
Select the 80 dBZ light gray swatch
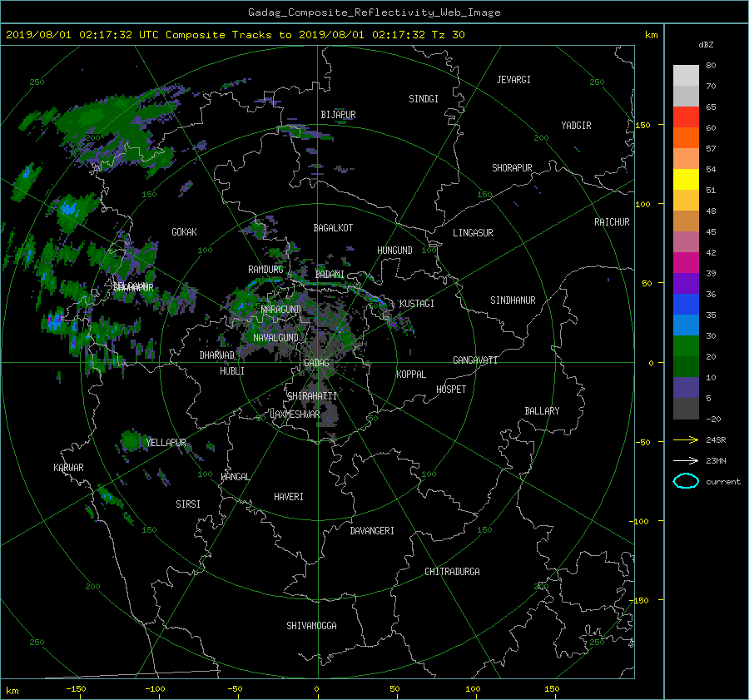click(686, 76)
